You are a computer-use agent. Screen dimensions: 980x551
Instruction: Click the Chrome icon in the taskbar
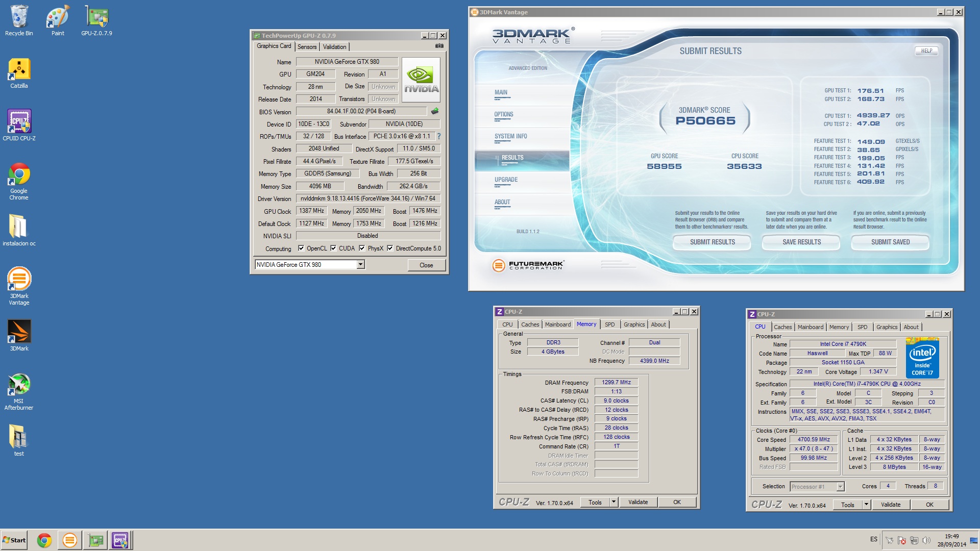[x=44, y=540]
